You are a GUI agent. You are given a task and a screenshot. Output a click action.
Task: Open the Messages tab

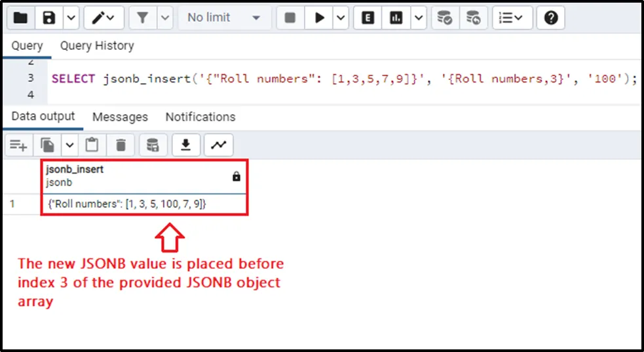pos(120,117)
